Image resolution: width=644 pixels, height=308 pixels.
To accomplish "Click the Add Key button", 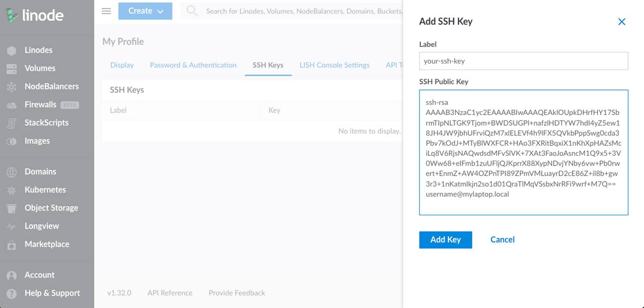I will (445, 240).
